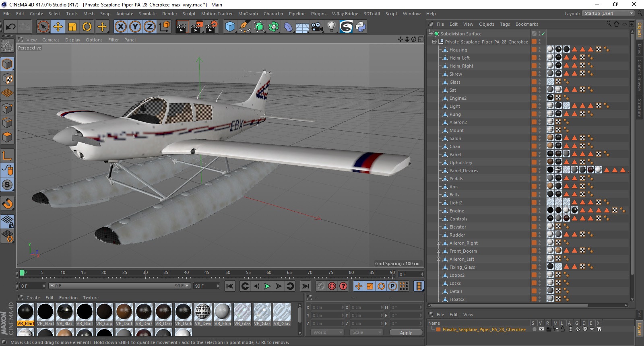
Task: Go to end of animation
Action: [305, 286]
